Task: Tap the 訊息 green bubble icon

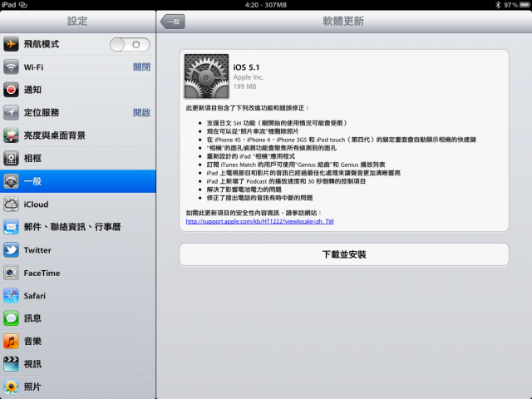Action: (11, 318)
